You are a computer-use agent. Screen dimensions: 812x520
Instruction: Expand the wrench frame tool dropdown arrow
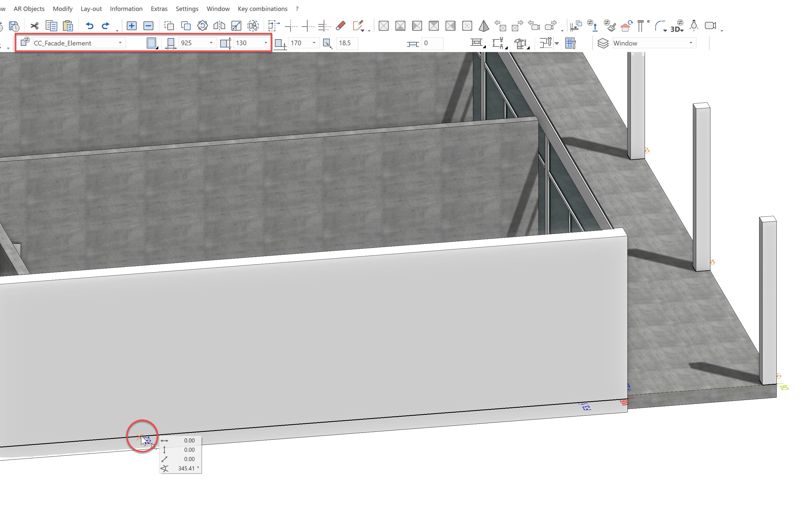pos(557,43)
